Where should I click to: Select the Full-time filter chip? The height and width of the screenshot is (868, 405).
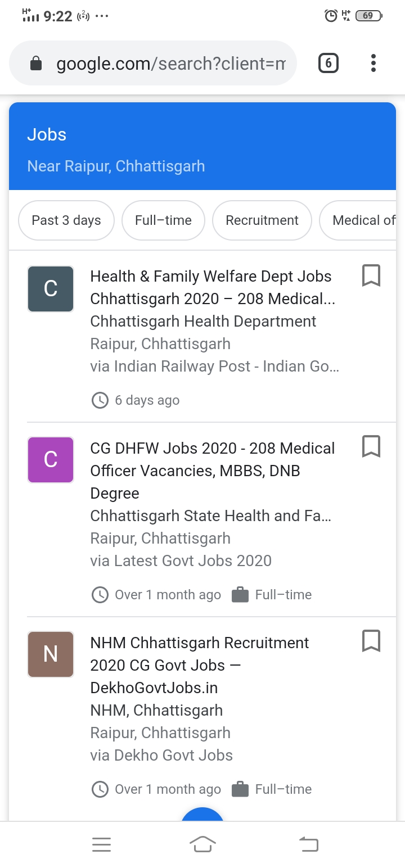[x=163, y=220]
